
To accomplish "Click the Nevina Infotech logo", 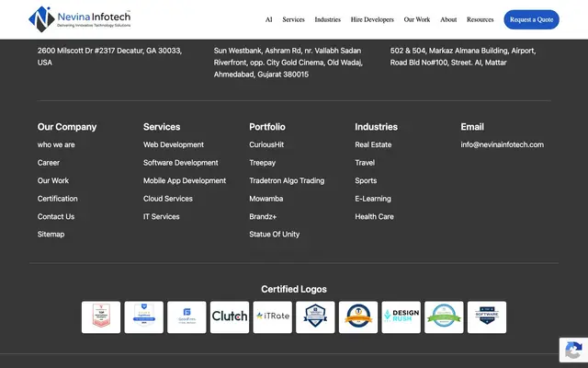I will (x=80, y=19).
